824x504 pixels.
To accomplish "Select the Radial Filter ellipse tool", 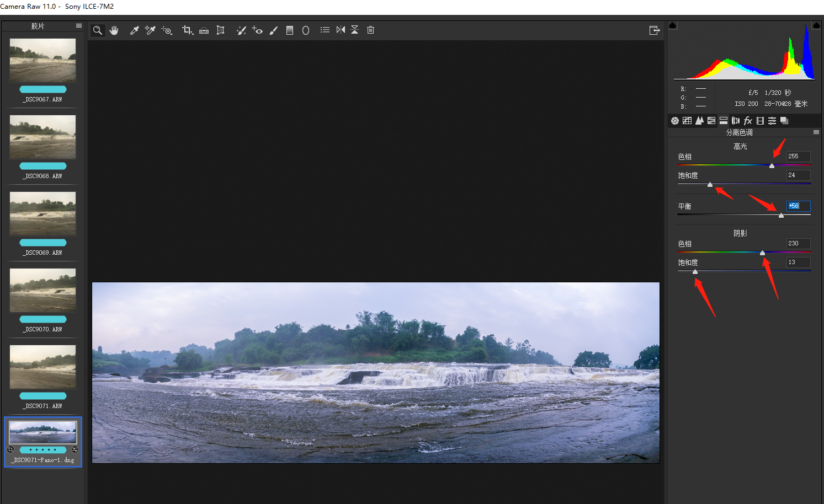I will pos(306,30).
